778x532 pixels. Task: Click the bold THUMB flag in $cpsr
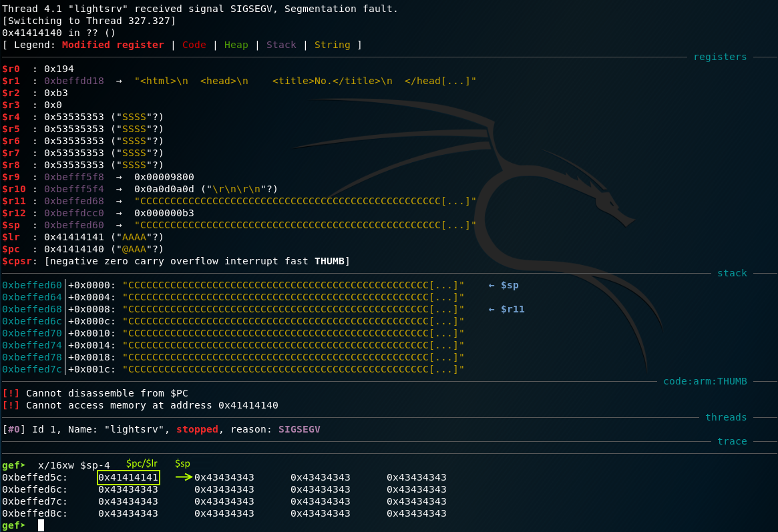click(329, 261)
